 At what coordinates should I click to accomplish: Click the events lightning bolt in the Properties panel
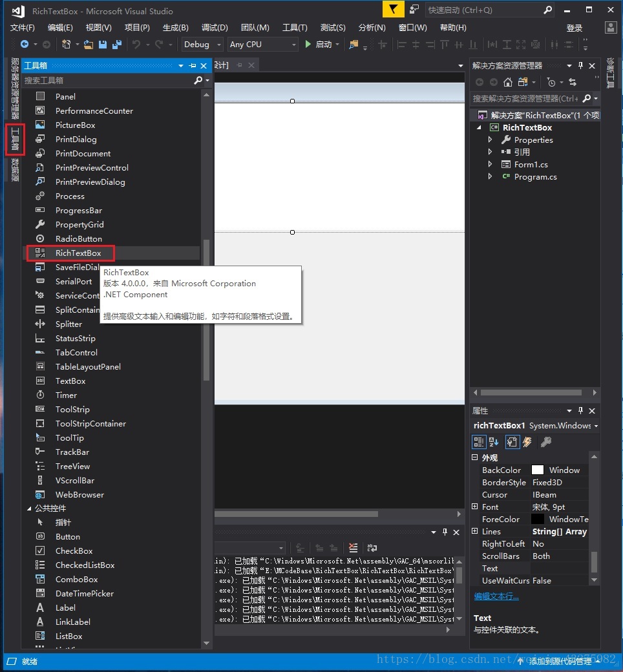coord(527,442)
